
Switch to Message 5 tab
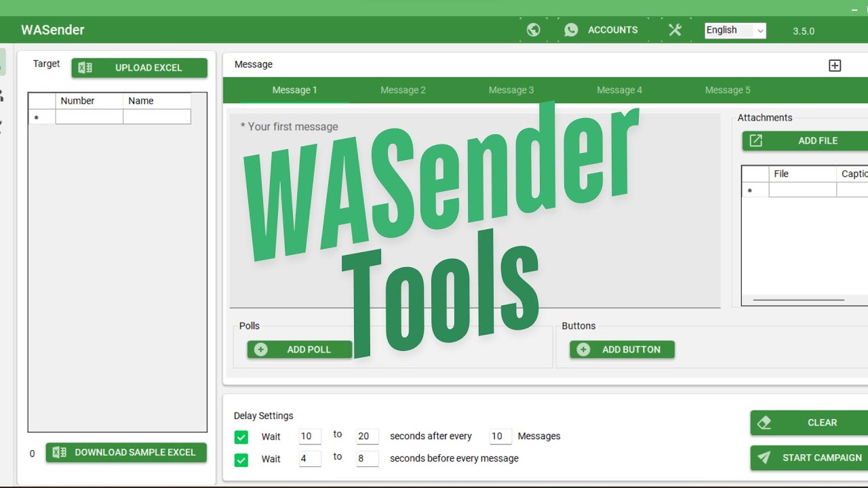[728, 90]
